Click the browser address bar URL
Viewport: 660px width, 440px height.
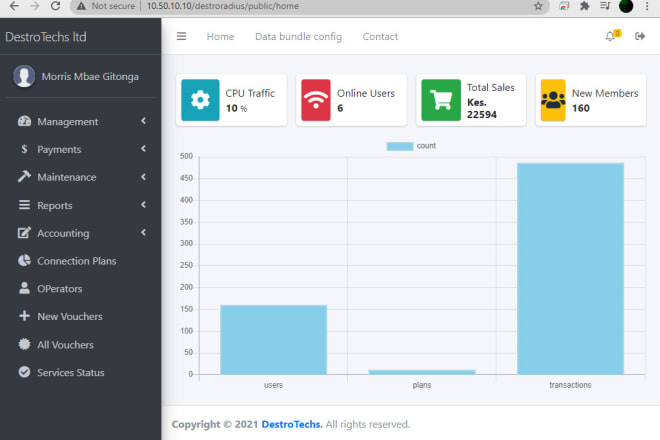(x=223, y=6)
